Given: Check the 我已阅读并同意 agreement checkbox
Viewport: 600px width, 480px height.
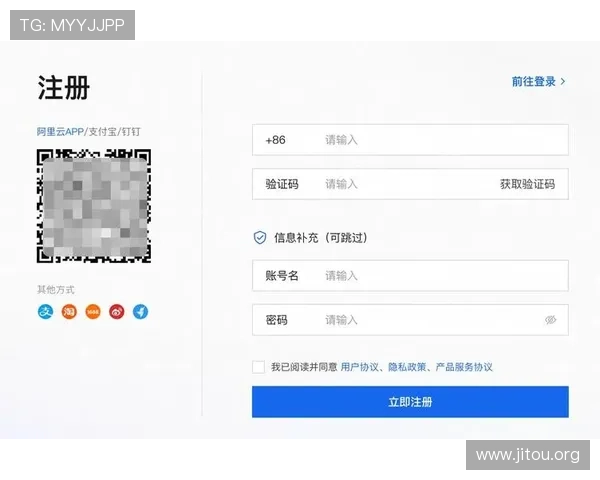Looking at the screenshot, I should tap(258, 367).
